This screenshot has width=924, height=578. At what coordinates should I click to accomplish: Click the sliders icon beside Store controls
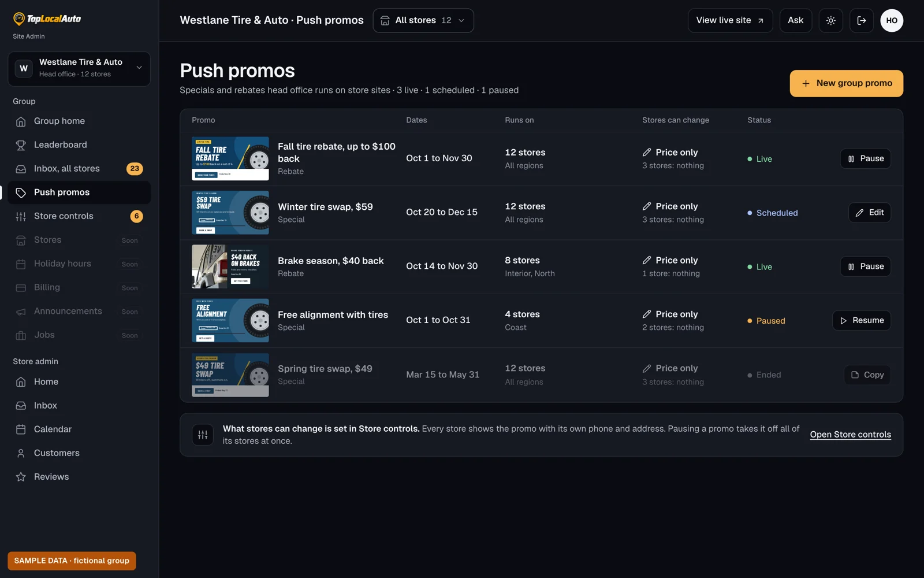21,216
